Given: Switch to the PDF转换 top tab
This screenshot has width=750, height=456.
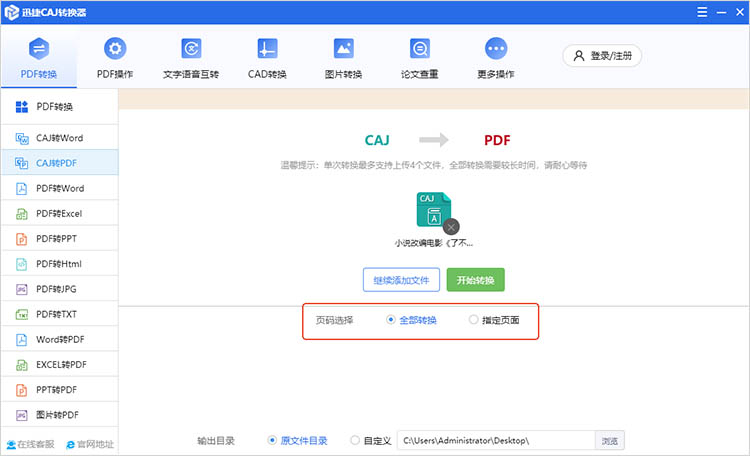Looking at the screenshot, I should pos(39,56).
